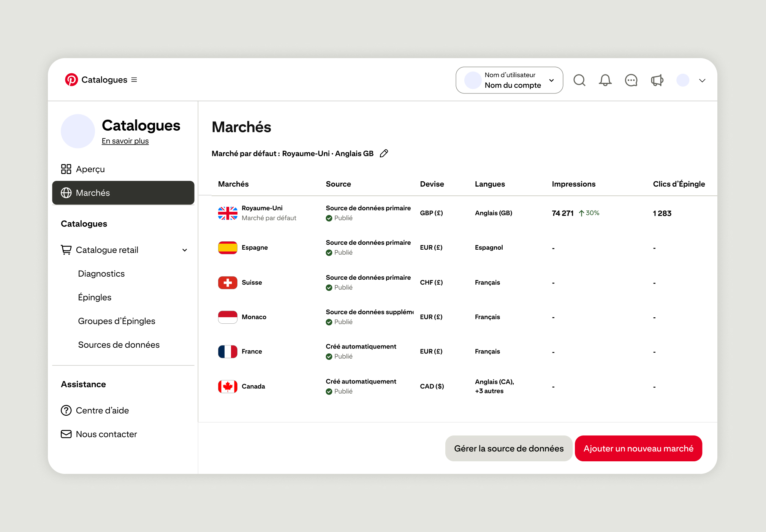
Task: Click Suisse market name
Action: (252, 283)
